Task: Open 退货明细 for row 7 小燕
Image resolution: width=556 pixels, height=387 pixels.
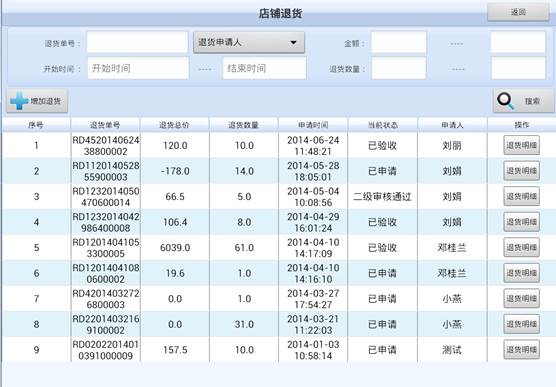Action: click(x=522, y=298)
